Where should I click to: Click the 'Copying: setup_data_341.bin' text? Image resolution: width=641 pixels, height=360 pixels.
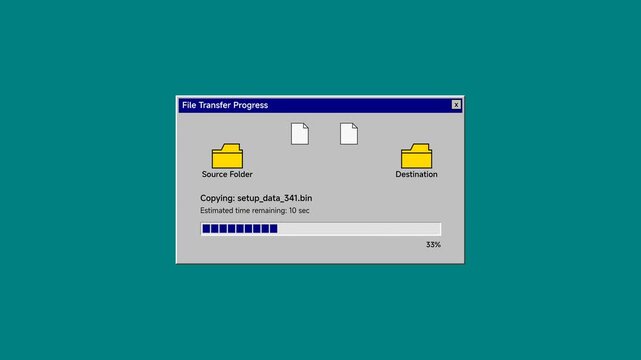(x=256, y=198)
